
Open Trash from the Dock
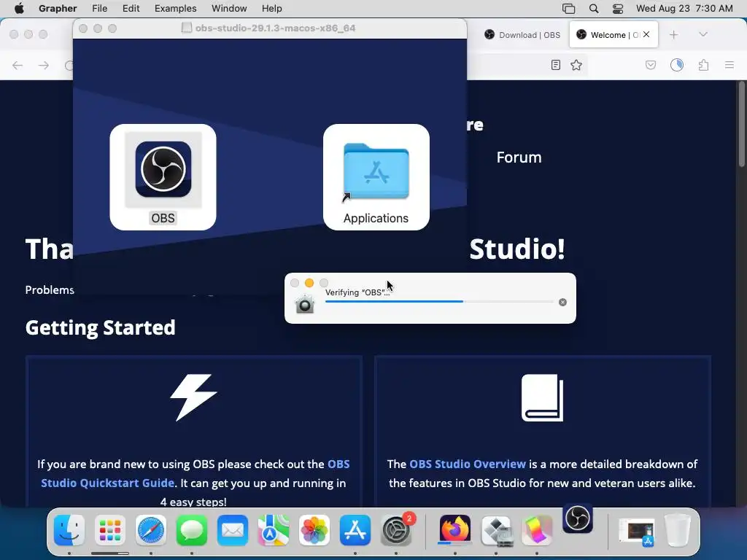point(678,530)
